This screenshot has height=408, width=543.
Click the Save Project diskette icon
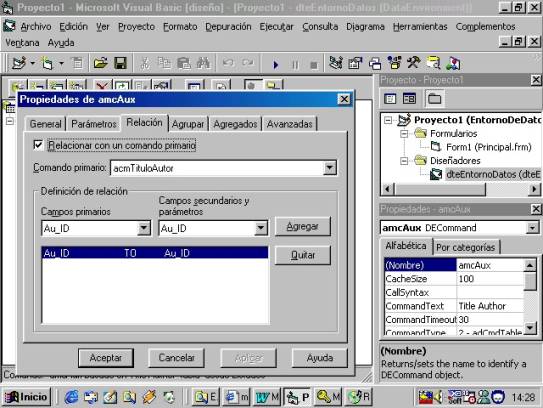pyautogui.click(x=120, y=63)
